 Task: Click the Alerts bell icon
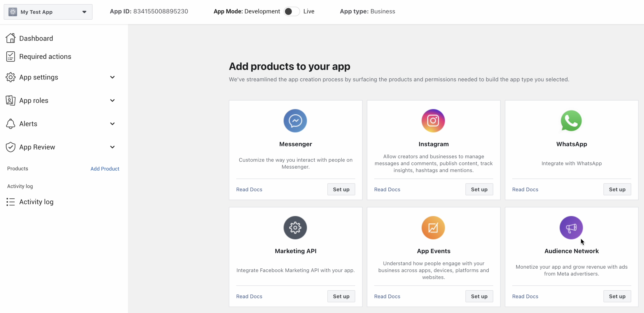tap(10, 124)
